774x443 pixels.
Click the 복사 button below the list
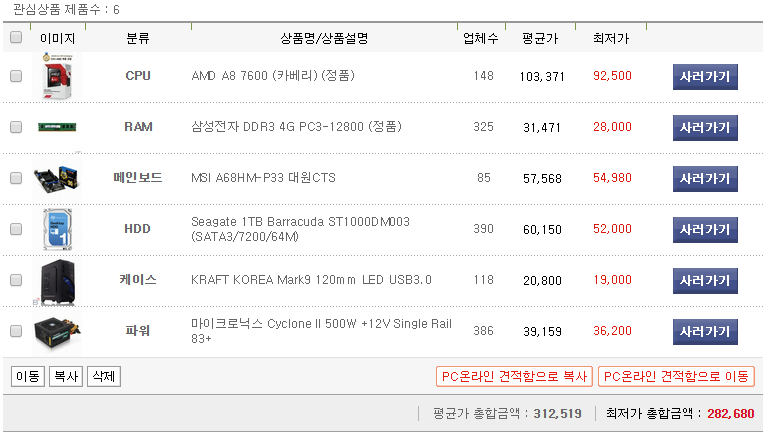click(x=65, y=377)
